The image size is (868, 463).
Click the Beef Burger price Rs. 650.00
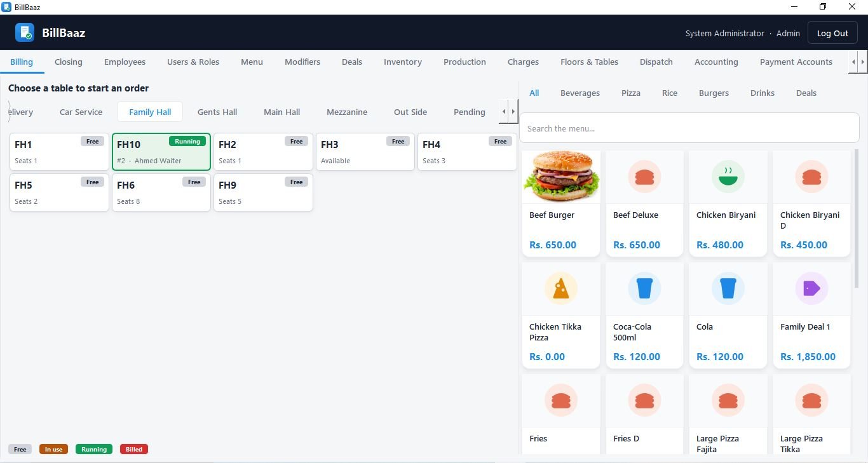553,245
